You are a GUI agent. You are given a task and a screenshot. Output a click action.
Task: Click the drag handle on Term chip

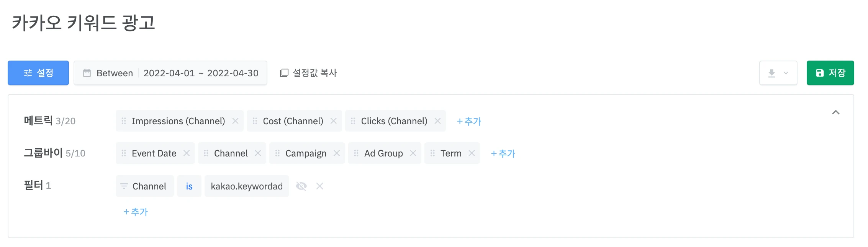tap(432, 153)
